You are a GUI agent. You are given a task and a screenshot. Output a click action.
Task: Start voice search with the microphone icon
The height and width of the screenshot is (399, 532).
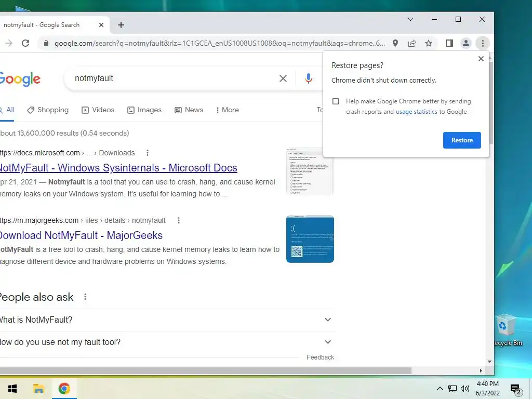(x=309, y=78)
